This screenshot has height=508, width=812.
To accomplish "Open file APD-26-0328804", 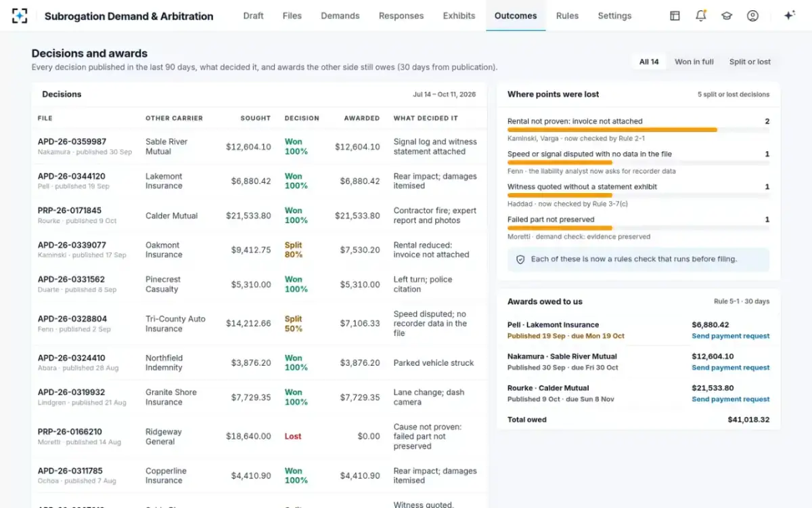I will 72,319.
